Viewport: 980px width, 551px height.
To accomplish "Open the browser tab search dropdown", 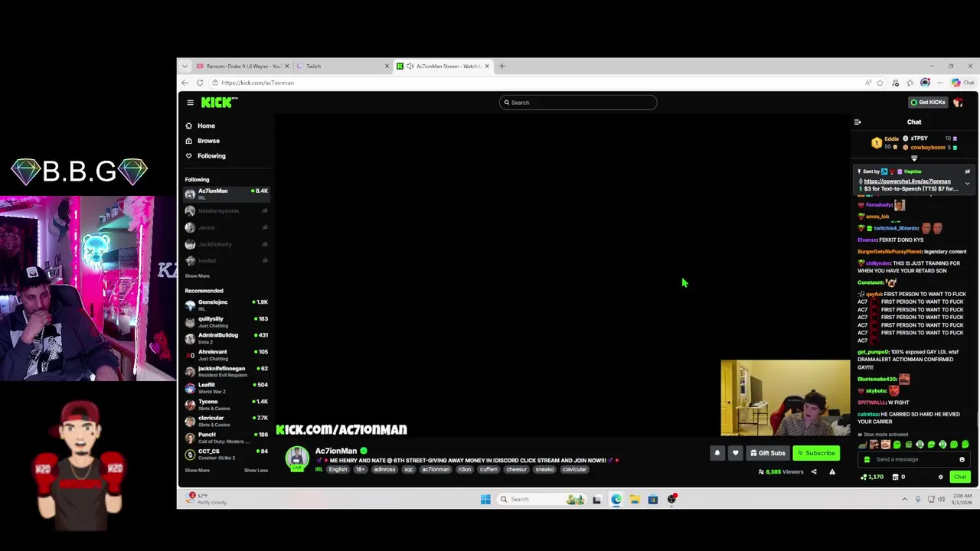I will click(185, 67).
